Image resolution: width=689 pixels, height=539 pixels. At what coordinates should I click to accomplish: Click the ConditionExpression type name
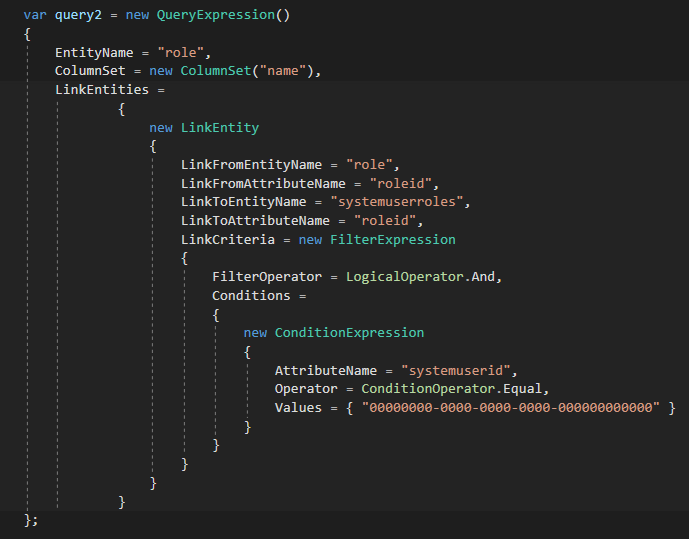349,333
